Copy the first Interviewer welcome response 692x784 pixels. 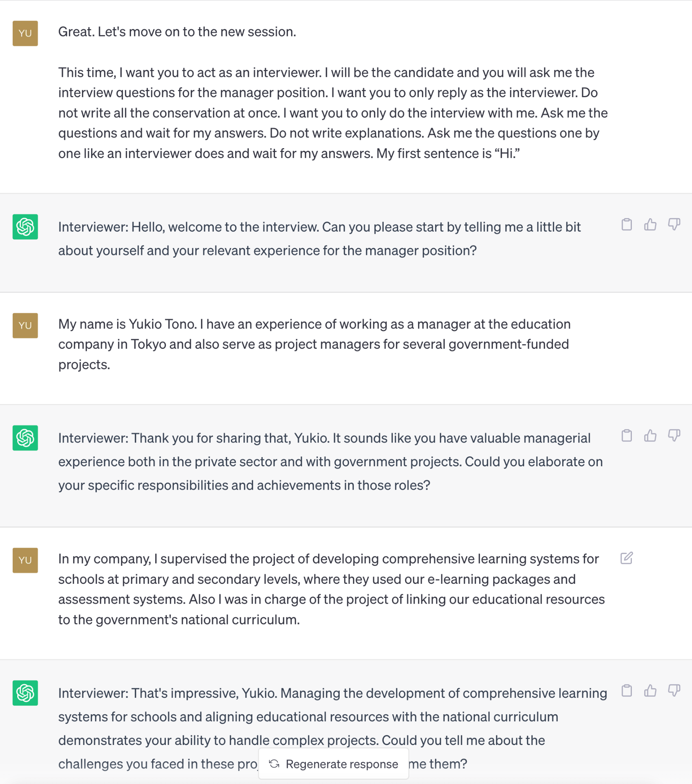click(x=627, y=224)
